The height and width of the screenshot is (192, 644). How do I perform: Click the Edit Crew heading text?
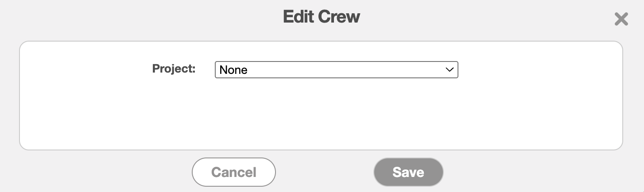coord(322,17)
